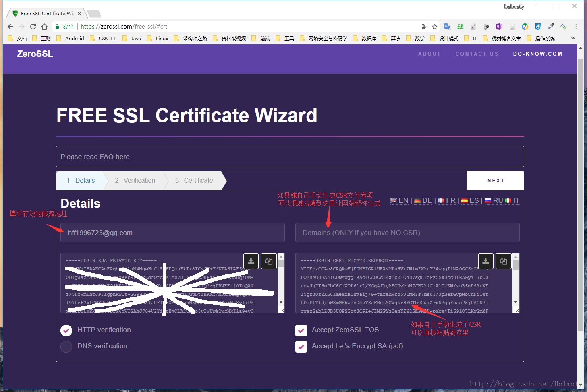Download the certificate request file

(486, 261)
